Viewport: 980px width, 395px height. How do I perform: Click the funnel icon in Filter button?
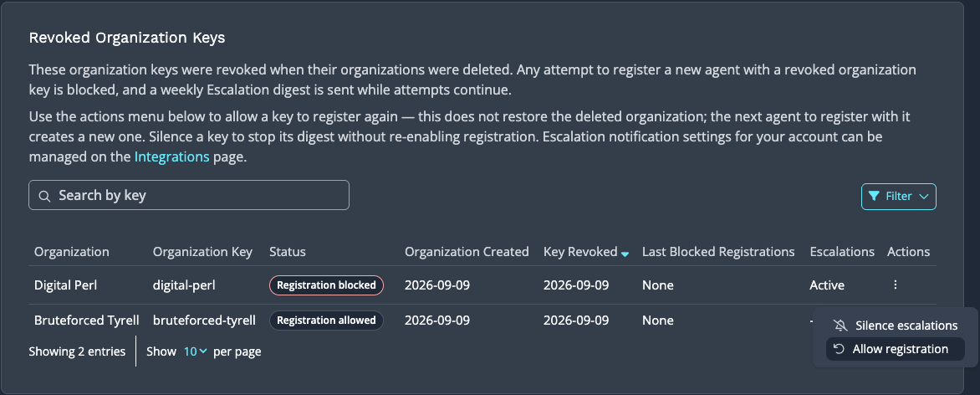point(874,196)
